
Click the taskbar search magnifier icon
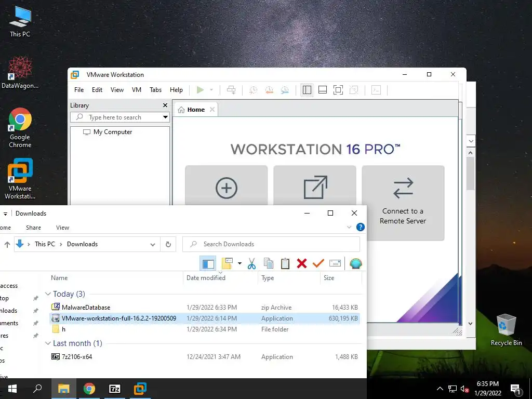pos(37,389)
